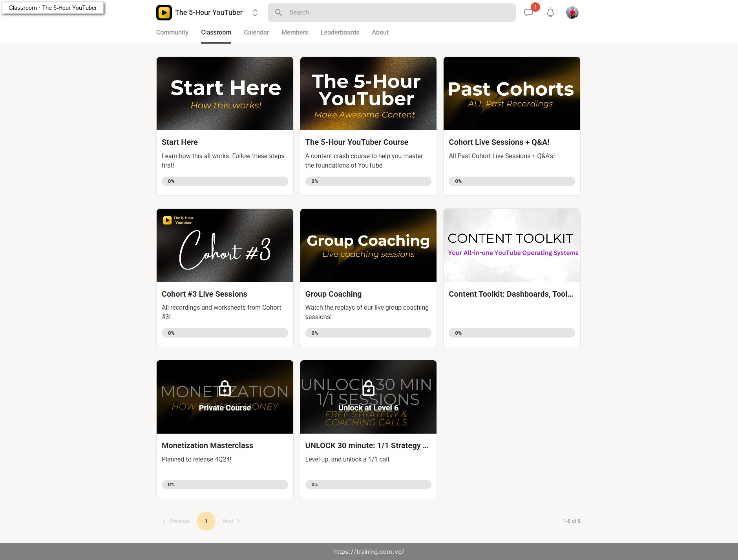Expand the community switcher arrows
738x560 pixels.
click(x=255, y=13)
